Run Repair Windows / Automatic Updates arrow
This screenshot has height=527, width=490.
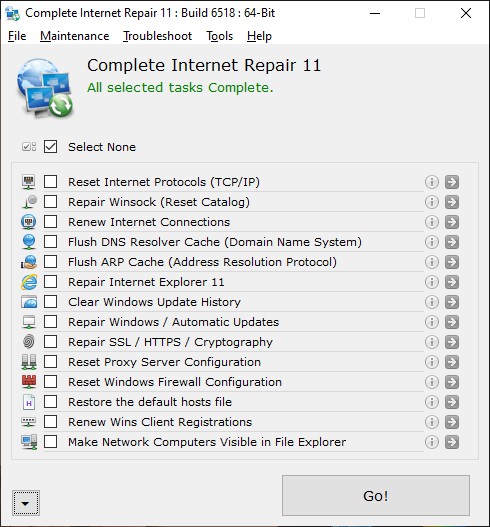coord(452,322)
